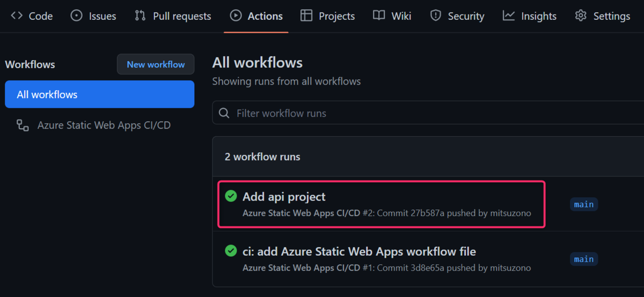
Task: Click main branch label on ci: add Azure row
Action: point(584,259)
